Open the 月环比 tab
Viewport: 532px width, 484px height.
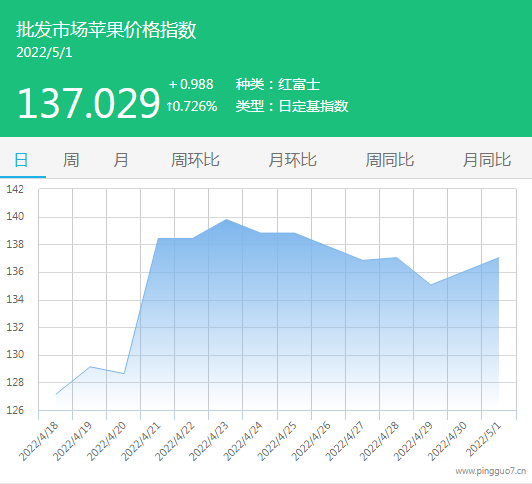click(x=292, y=160)
